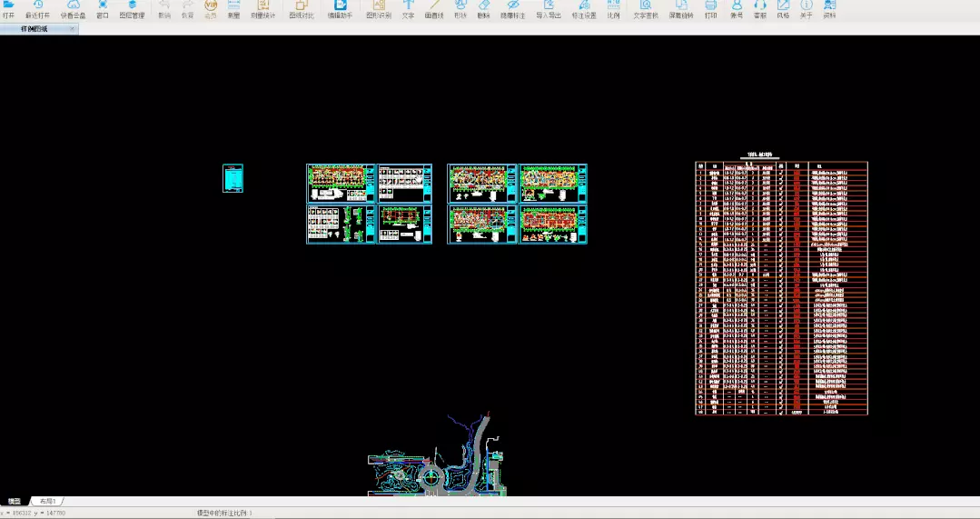980x519 pixels.
Task: Open the About dialog (关于)
Action: tap(807, 9)
